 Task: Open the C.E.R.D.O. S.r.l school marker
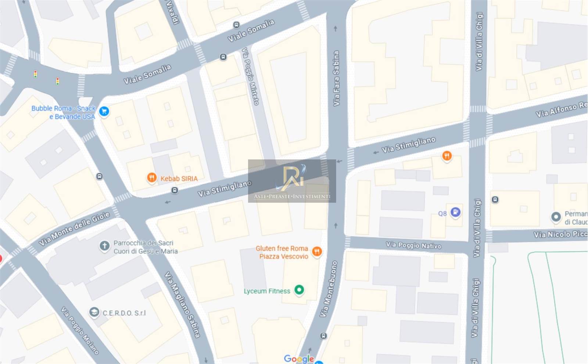[x=94, y=312]
